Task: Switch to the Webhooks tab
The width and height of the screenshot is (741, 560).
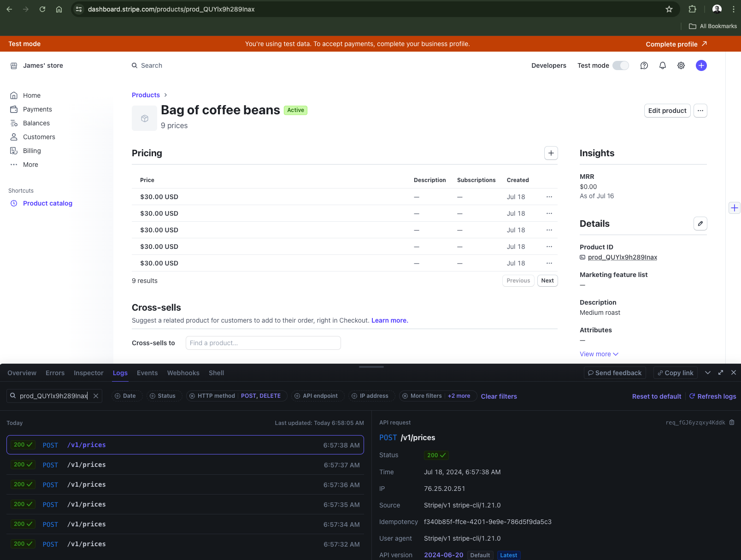Action: pyautogui.click(x=183, y=373)
